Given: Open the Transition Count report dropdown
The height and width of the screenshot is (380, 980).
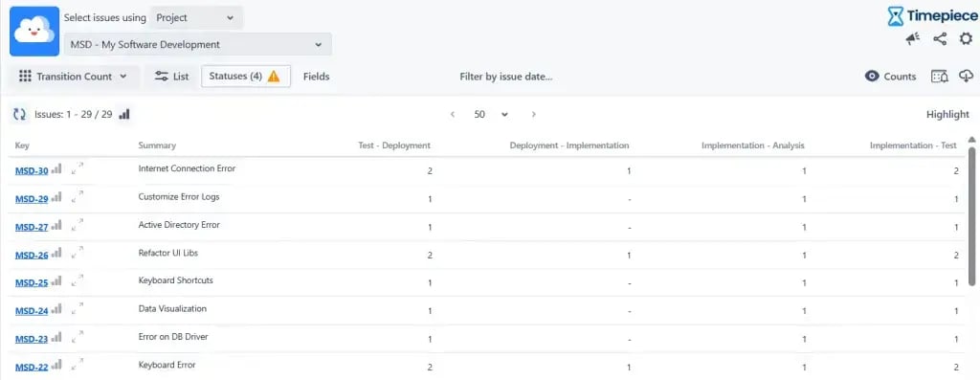Looking at the screenshot, I should coord(73,77).
